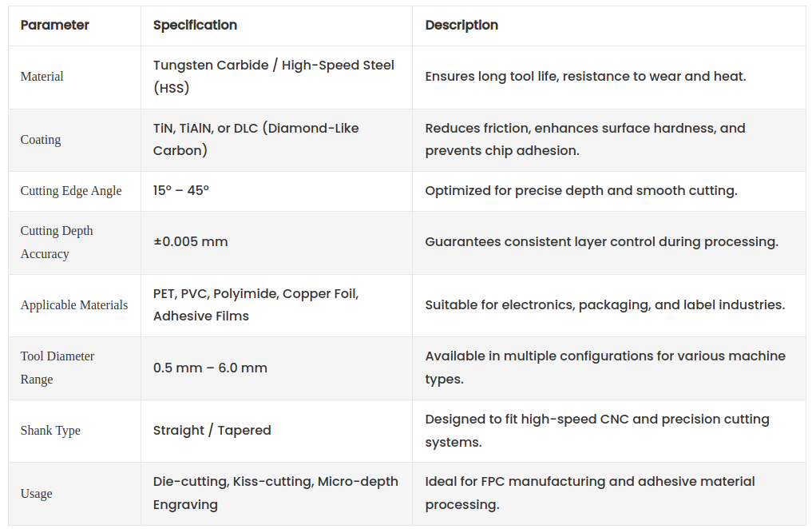Click the Straight / Tapered value
The height and width of the screenshot is (529, 812).
[212, 431]
